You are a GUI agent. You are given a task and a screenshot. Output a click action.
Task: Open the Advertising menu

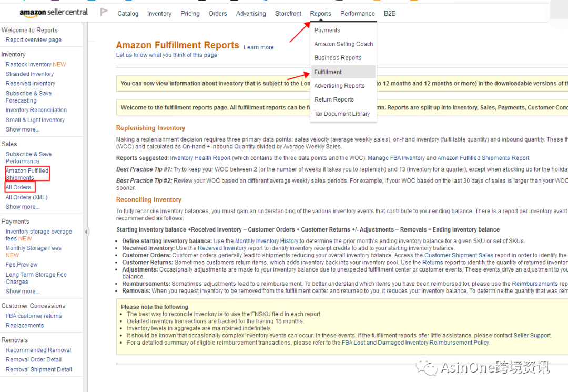pos(251,13)
